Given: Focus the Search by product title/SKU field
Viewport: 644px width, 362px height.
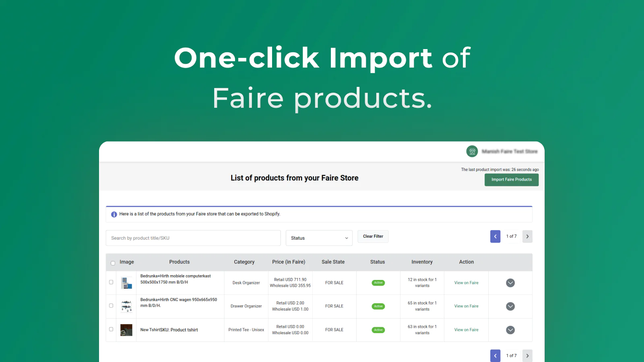Looking at the screenshot, I should (193, 238).
